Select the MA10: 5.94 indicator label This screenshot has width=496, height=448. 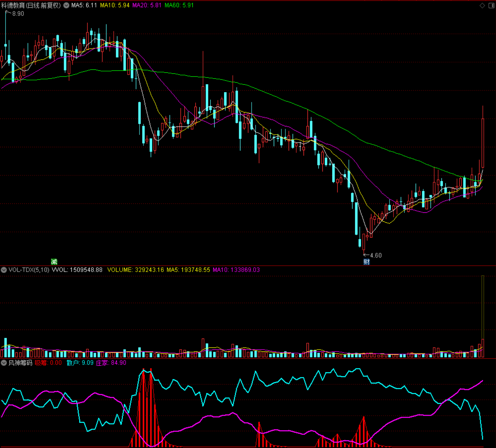(x=115, y=5)
